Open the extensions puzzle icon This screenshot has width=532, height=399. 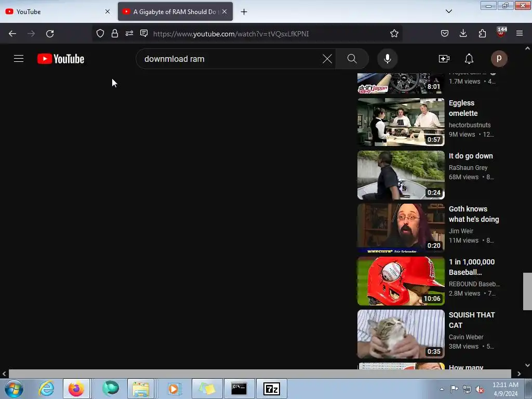pos(482,33)
